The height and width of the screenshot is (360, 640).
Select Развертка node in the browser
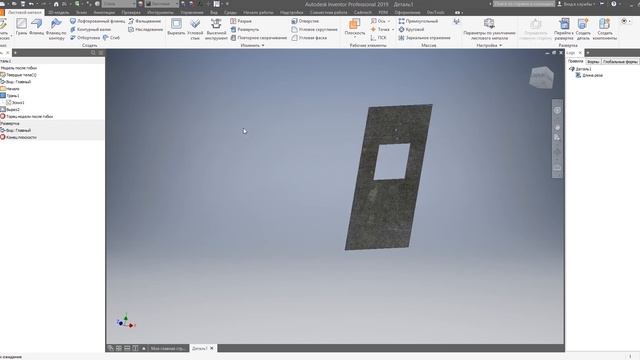[x=10, y=123]
